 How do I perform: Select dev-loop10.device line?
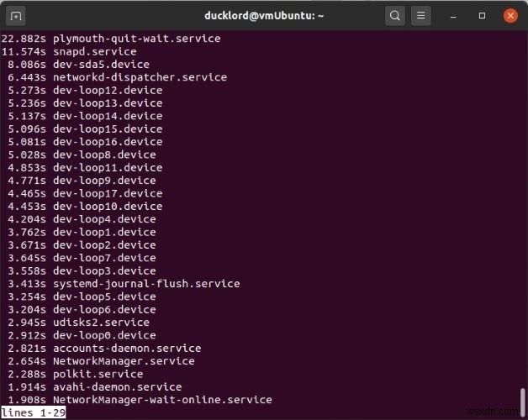click(85, 207)
